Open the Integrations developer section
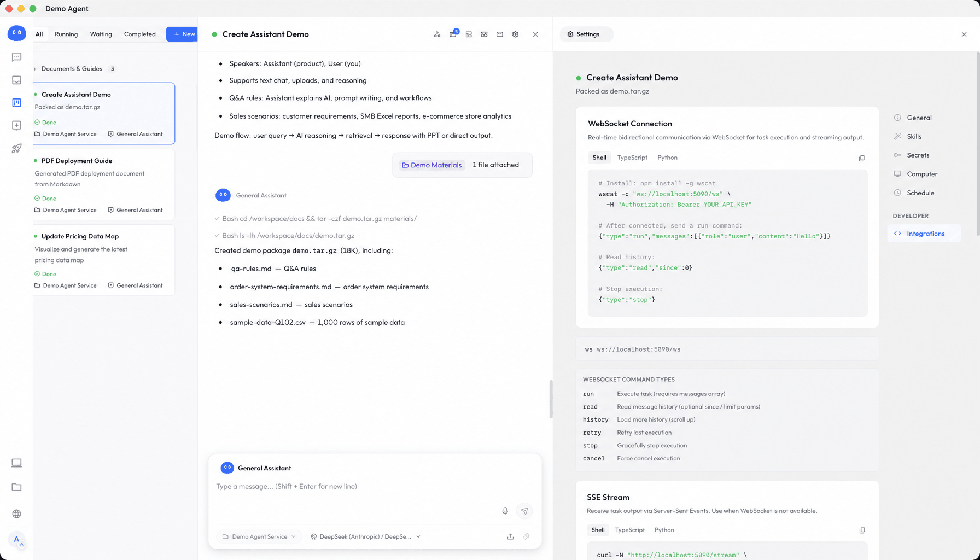Screen dimensions: 980x560 (924, 234)
